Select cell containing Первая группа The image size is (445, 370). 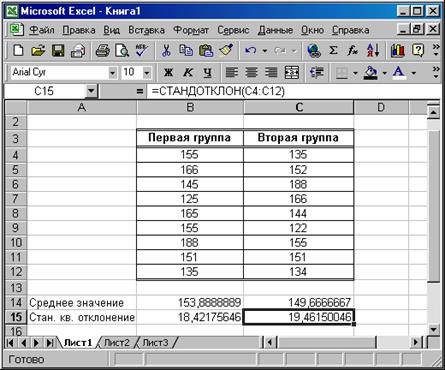pyautogui.click(x=190, y=138)
